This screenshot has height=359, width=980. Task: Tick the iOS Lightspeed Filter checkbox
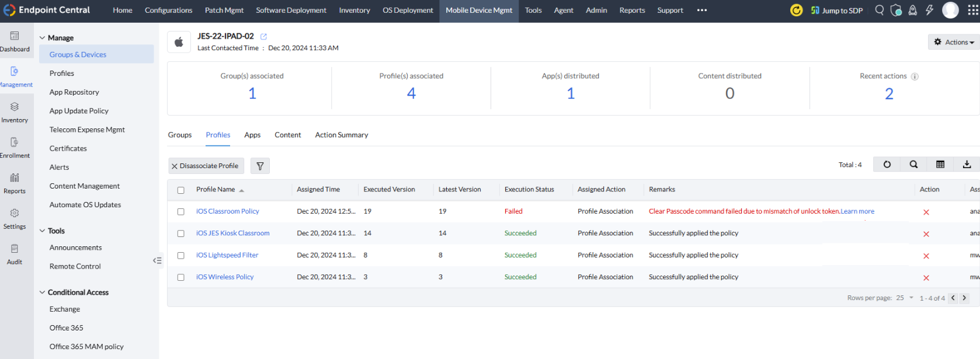pos(181,256)
